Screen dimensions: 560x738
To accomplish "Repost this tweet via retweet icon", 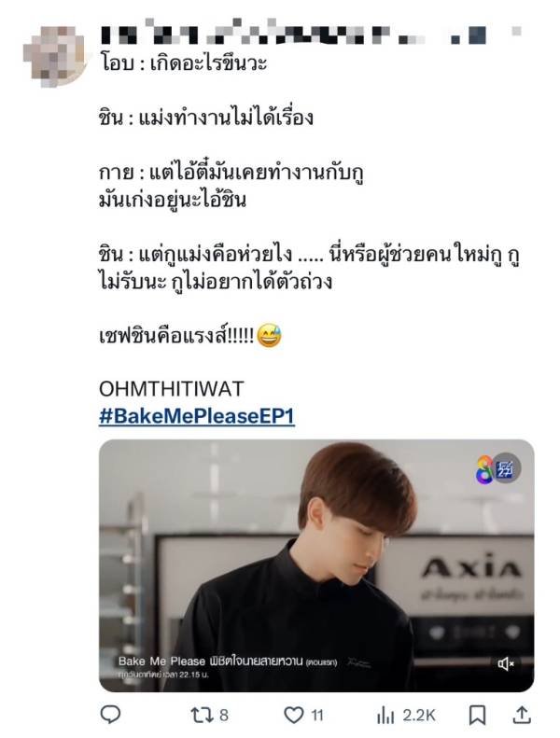I will [201, 715].
